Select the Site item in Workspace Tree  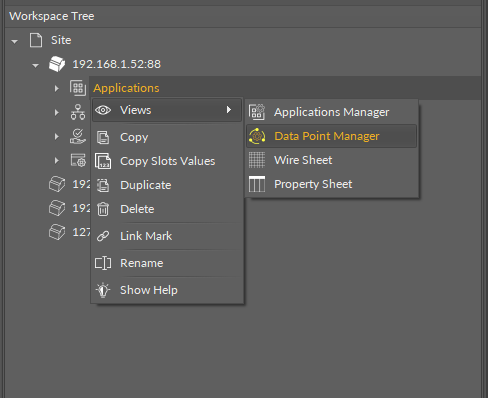point(61,40)
